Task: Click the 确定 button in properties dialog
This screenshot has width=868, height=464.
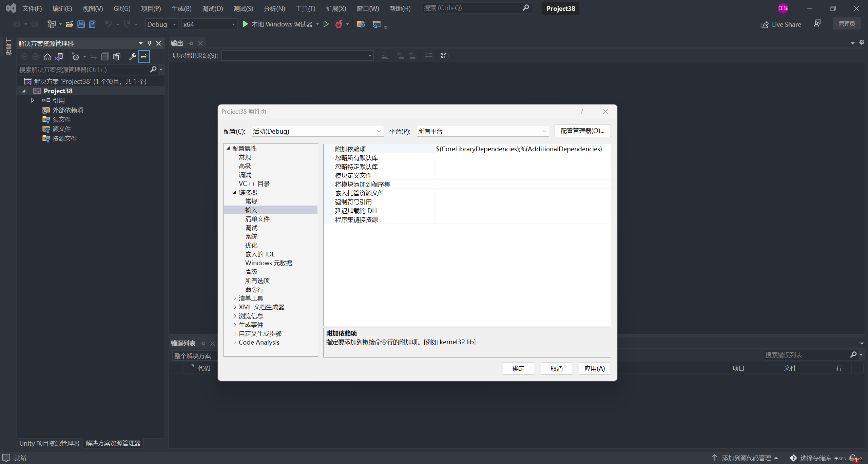Action: click(x=518, y=368)
